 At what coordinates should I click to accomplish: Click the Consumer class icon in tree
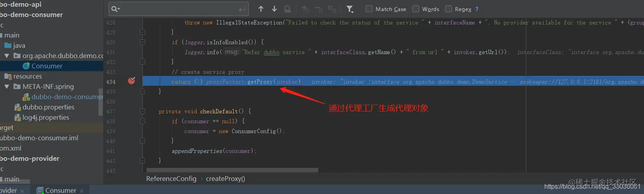tap(26, 66)
